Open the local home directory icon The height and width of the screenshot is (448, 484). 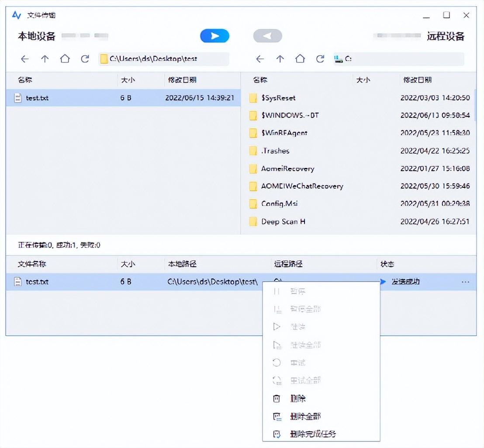pos(65,59)
